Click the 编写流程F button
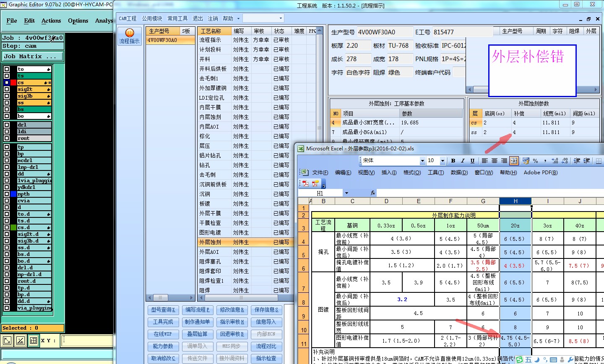 click(197, 310)
